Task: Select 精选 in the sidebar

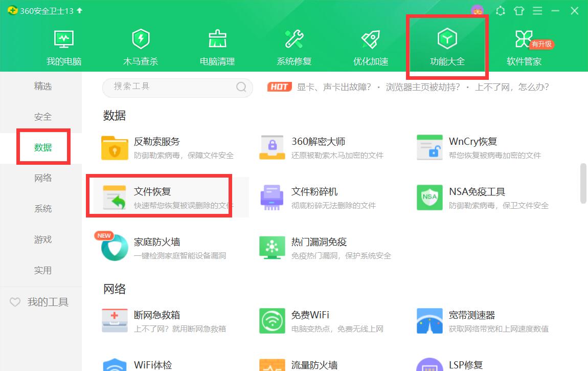Action: [43, 86]
